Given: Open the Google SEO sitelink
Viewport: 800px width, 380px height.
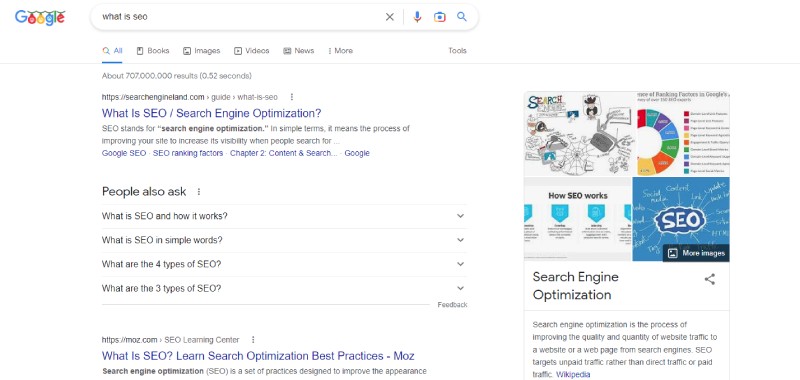Looking at the screenshot, I should 124,153.
